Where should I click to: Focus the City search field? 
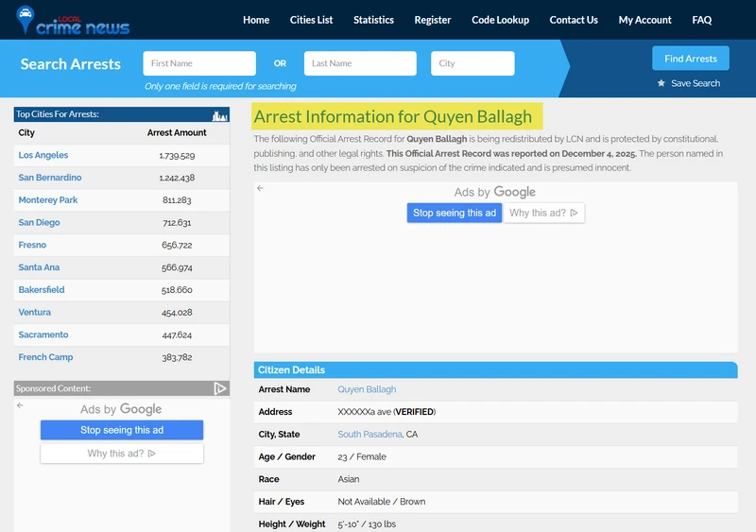(472, 63)
